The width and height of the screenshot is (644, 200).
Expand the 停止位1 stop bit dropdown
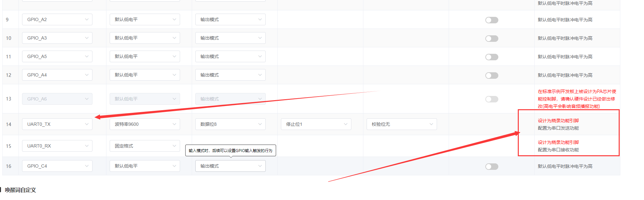[316, 124]
